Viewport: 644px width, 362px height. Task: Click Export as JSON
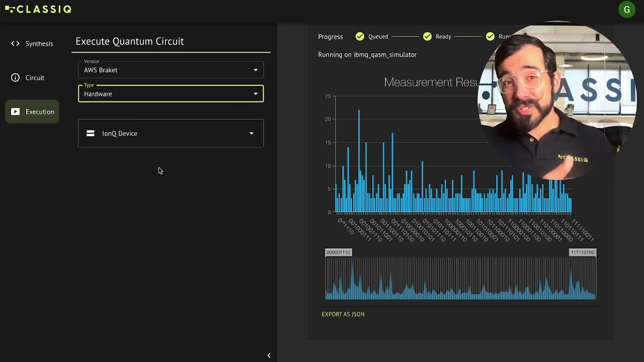[x=343, y=314]
